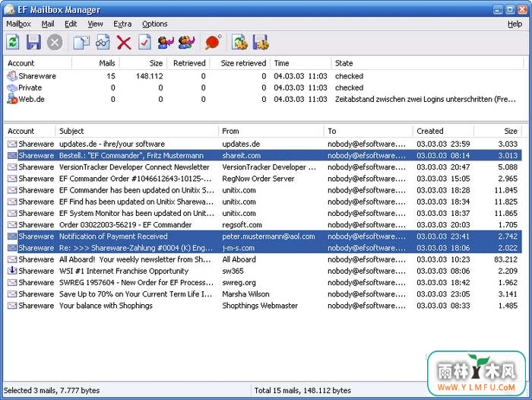Open the View menu
This screenshot has height=400, width=532.
pos(95,24)
